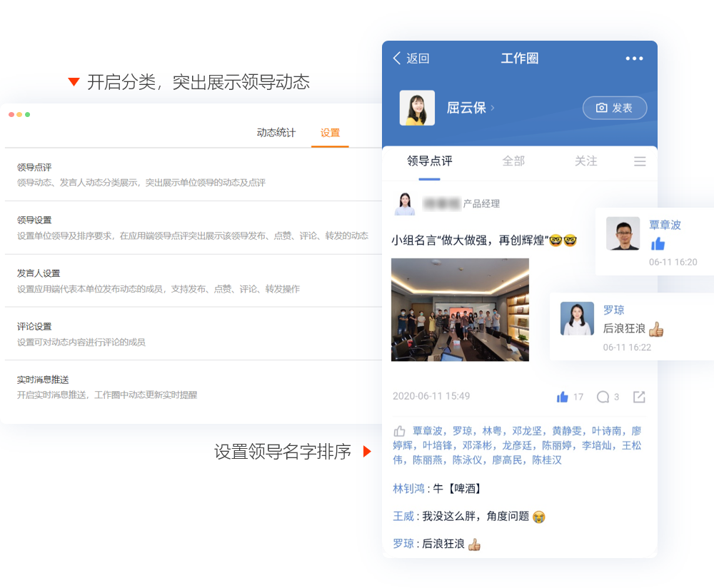Image resolution: width=714 pixels, height=588 pixels.
Task: Click 罗琼 name in floating card
Action: click(614, 310)
